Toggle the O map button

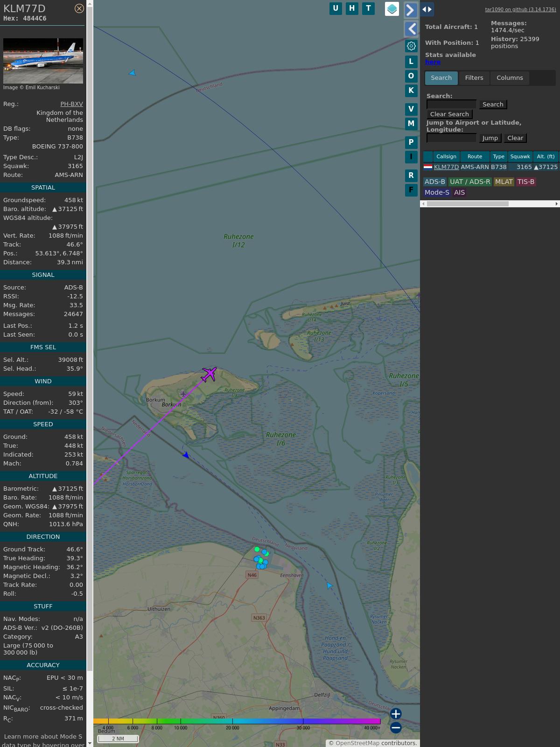(x=411, y=76)
